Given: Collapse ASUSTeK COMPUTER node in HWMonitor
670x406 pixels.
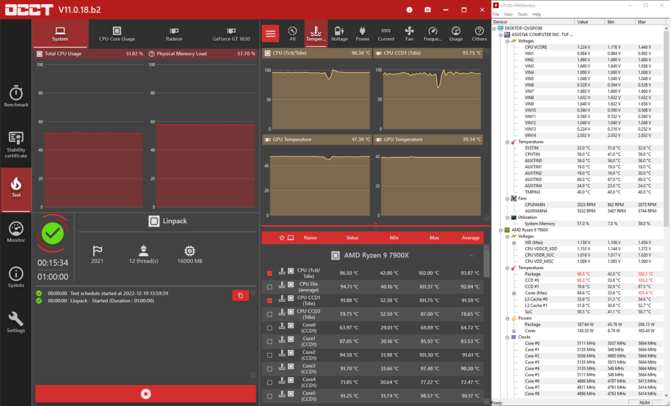Looking at the screenshot, I should click(x=501, y=35).
